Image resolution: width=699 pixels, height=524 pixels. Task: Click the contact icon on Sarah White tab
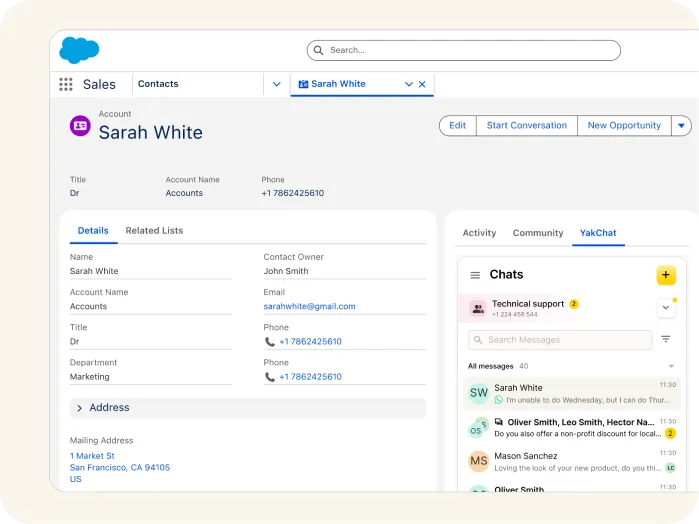click(x=303, y=84)
